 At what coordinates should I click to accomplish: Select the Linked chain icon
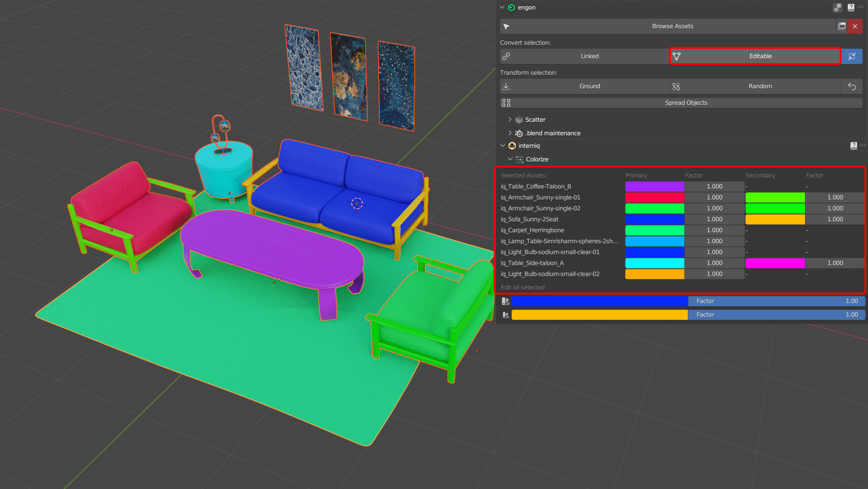click(x=506, y=56)
